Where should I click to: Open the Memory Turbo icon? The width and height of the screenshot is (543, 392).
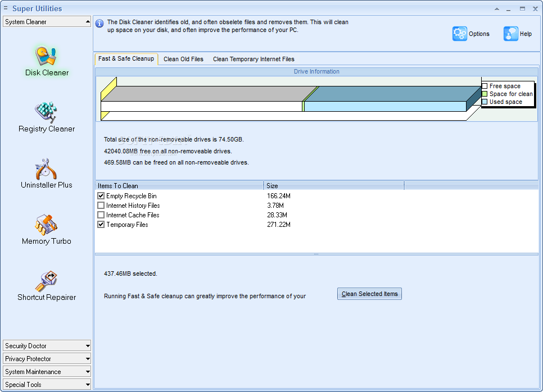tap(46, 225)
